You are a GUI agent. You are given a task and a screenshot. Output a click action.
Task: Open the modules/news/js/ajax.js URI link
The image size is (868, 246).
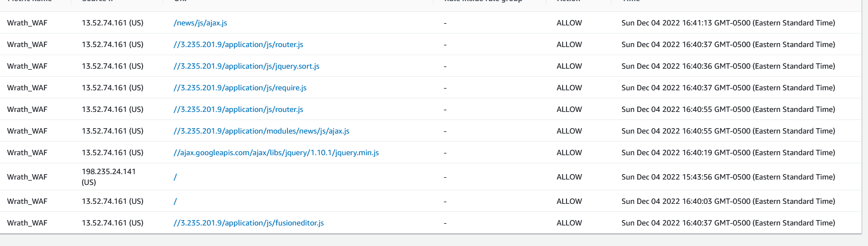[261, 131]
